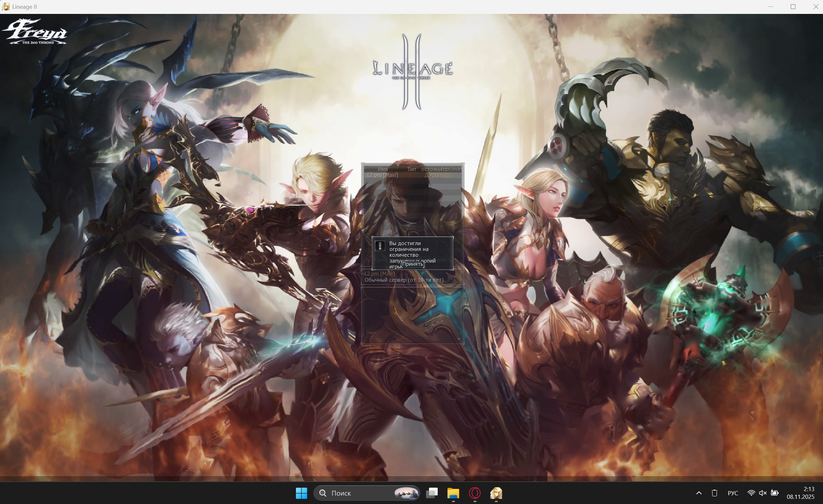823x504 pixels.
Task: Click the muted speaker volume icon
Action: click(x=763, y=493)
